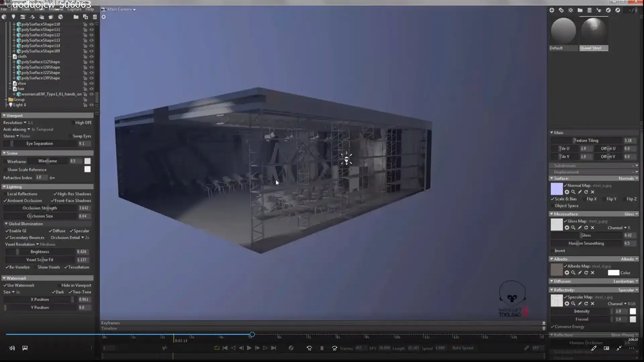Add a new camera object

pyautogui.click(x=23, y=17)
